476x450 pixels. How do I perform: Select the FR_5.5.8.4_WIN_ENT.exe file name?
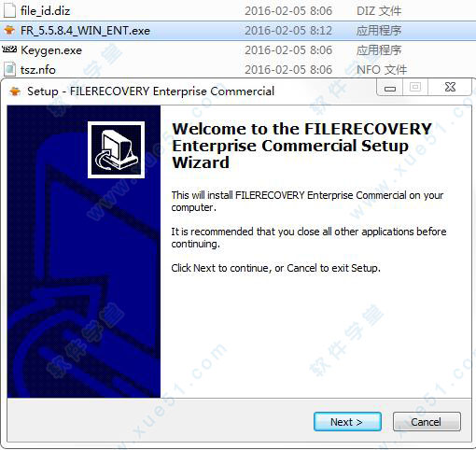click(85, 31)
